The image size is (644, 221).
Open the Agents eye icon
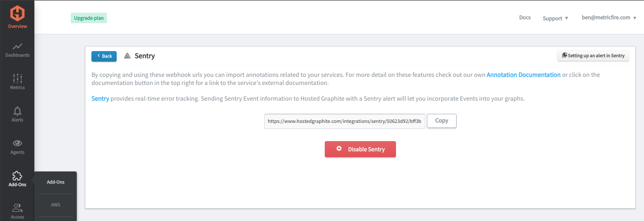[x=17, y=143]
